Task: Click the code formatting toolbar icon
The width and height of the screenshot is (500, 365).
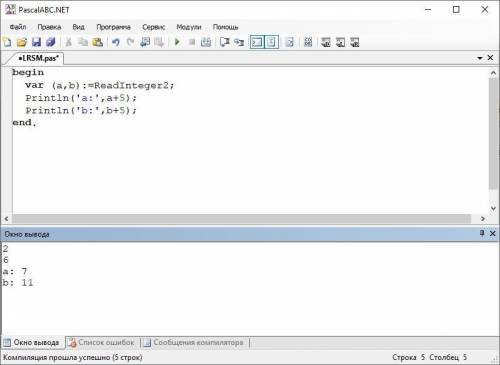Action: coord(290,42)
